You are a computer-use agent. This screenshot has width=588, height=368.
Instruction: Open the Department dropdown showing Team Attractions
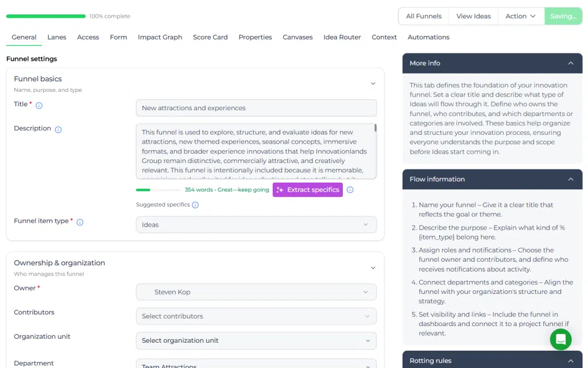point(256,364)
